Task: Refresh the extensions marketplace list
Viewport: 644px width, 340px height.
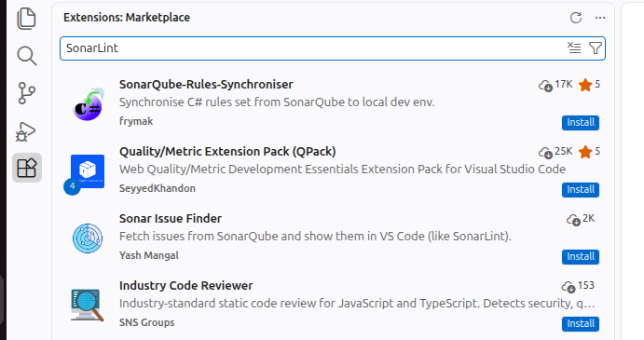Action: click(x=576, y=18)
